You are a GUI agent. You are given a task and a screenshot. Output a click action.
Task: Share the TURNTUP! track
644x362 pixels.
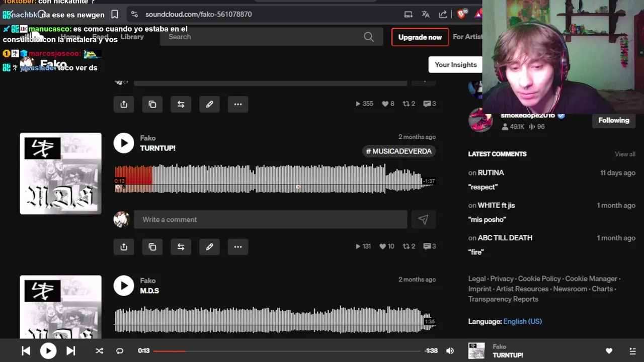pyautogui.click(x=124, y=247)
